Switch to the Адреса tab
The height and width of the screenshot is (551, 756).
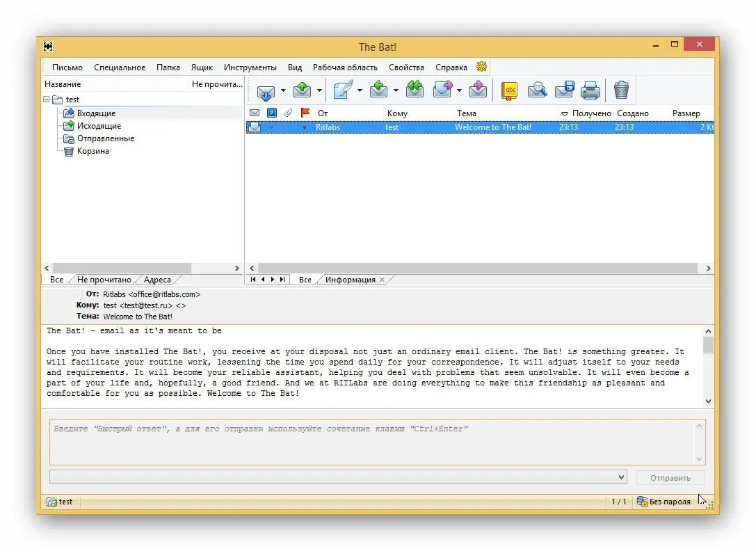pos(157,280)
